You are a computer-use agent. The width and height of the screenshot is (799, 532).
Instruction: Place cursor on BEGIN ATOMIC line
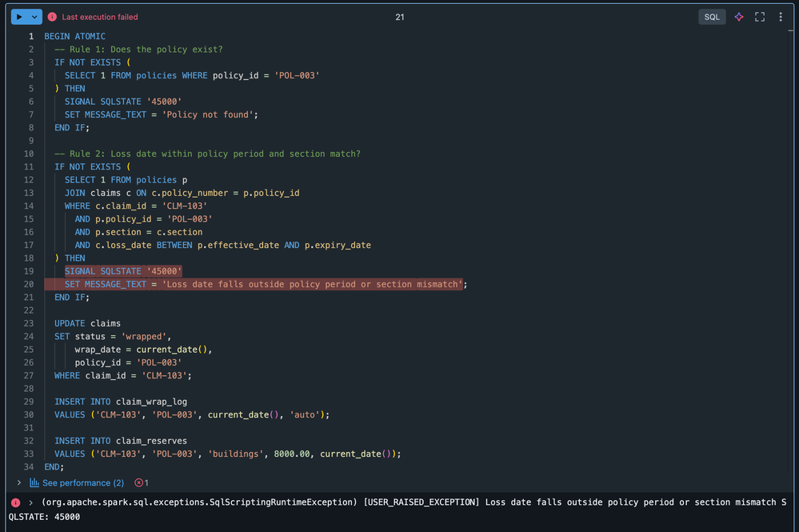(x=74, y=36)
